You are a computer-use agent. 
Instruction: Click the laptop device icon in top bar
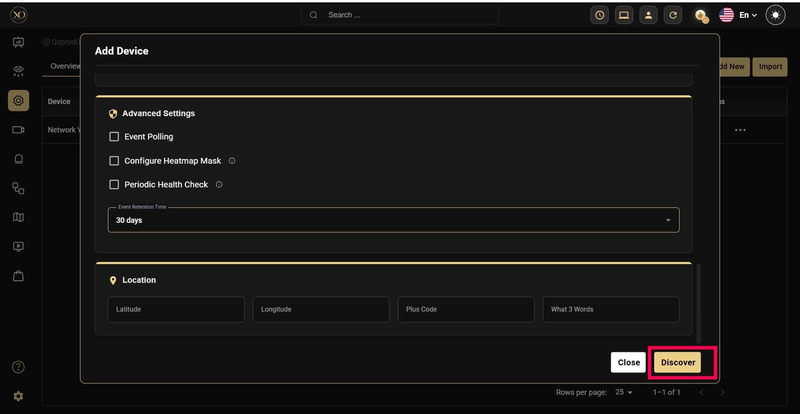coord(624,15)
